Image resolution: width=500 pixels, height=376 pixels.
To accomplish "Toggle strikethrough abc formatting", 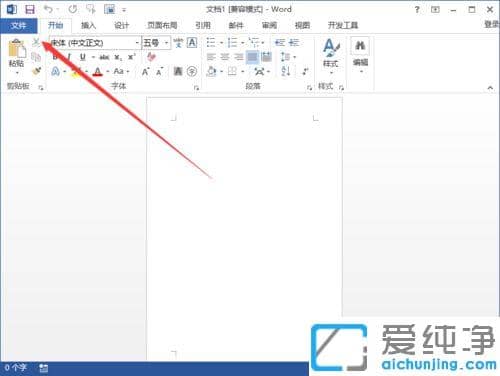I will (x=104, y=57).
